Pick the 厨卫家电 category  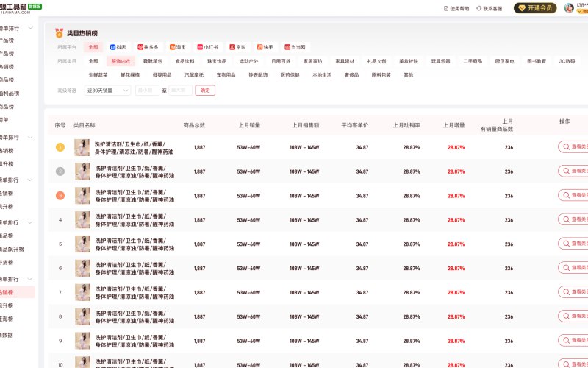[504, 61]
